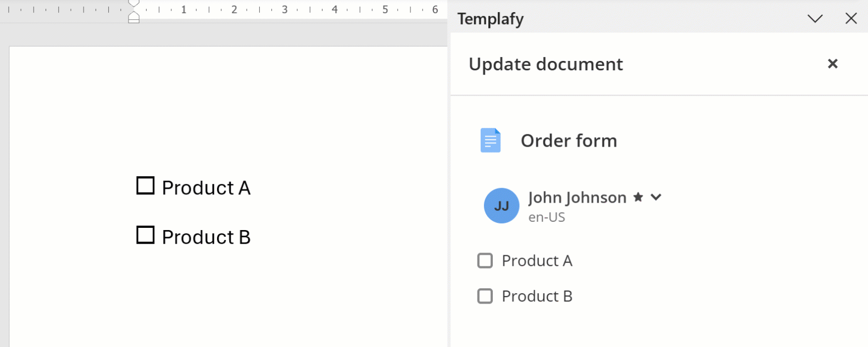This screenshot has height=347, width=868.
Task: Close the Templafy task pane
Action: click(x=851, y=19)
